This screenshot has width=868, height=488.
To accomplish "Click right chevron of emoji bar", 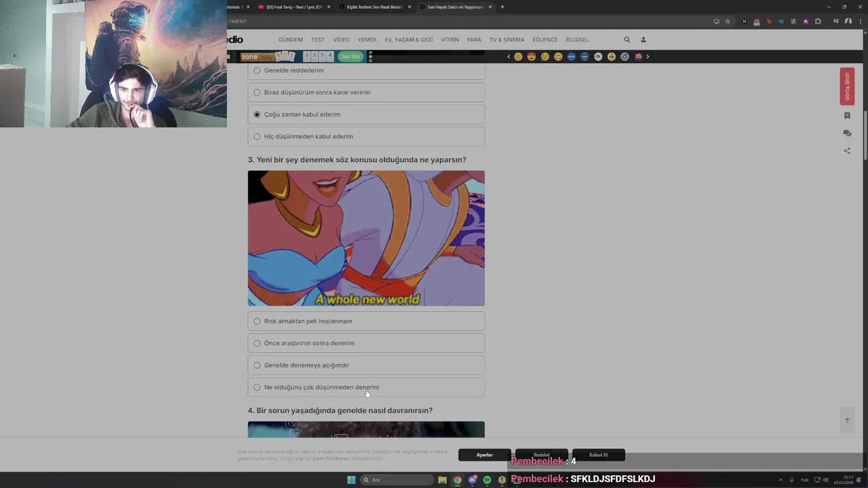I will (648, 57).
